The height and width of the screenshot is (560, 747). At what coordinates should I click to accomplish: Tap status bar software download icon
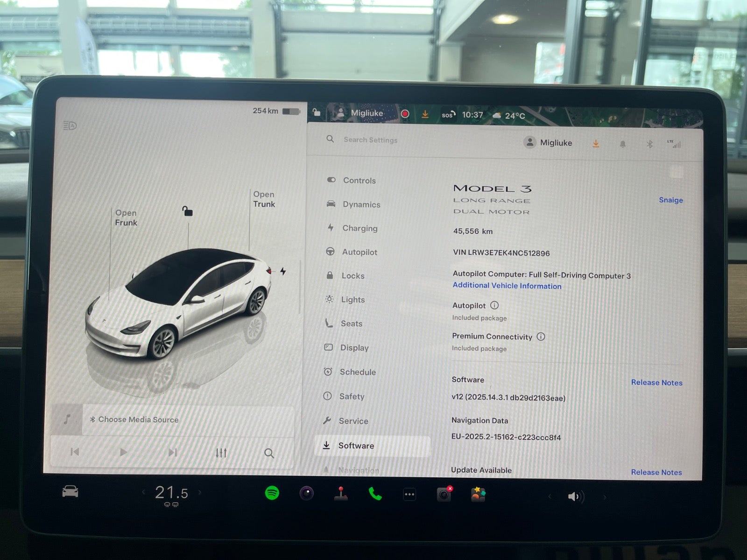click(x=425, y=114)
